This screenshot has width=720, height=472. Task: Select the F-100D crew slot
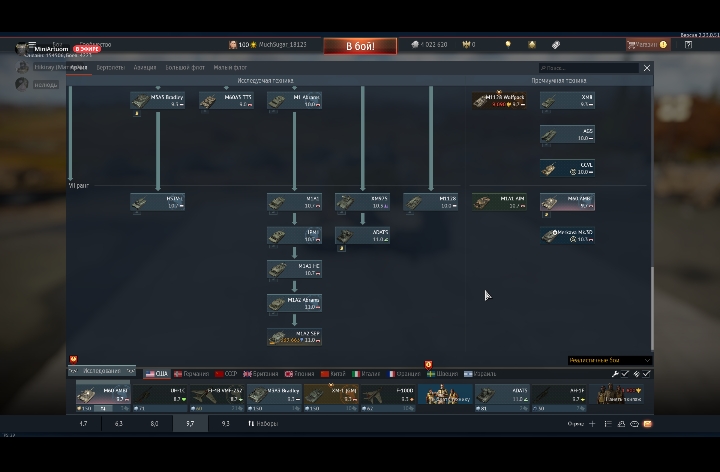click(388, 398)
